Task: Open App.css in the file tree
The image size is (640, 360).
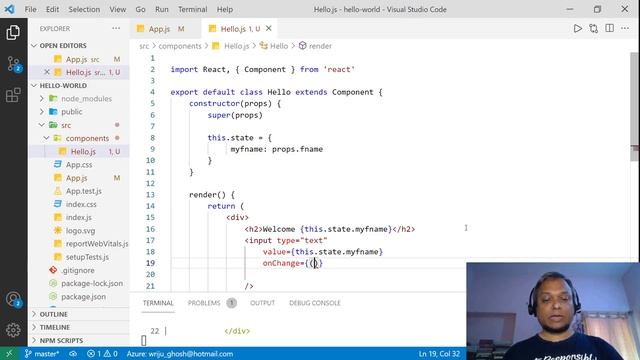Action: coord(79,164)
